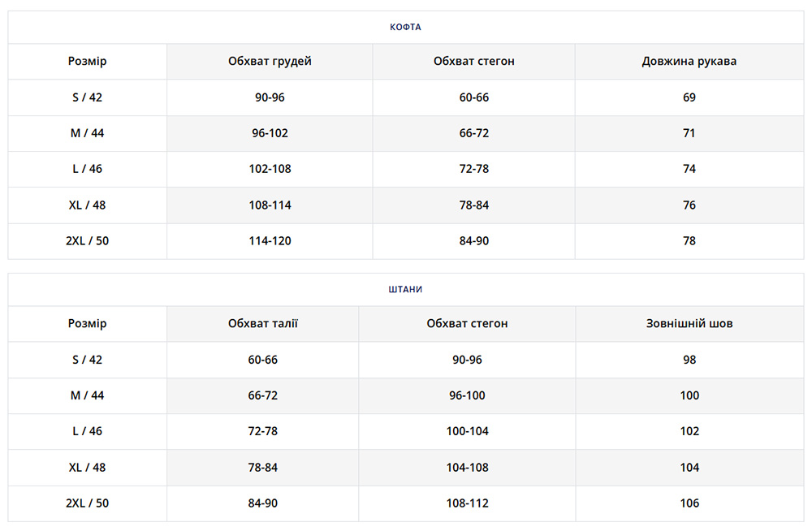Click the chest girth cell 96-102

(x=270, y=133)
